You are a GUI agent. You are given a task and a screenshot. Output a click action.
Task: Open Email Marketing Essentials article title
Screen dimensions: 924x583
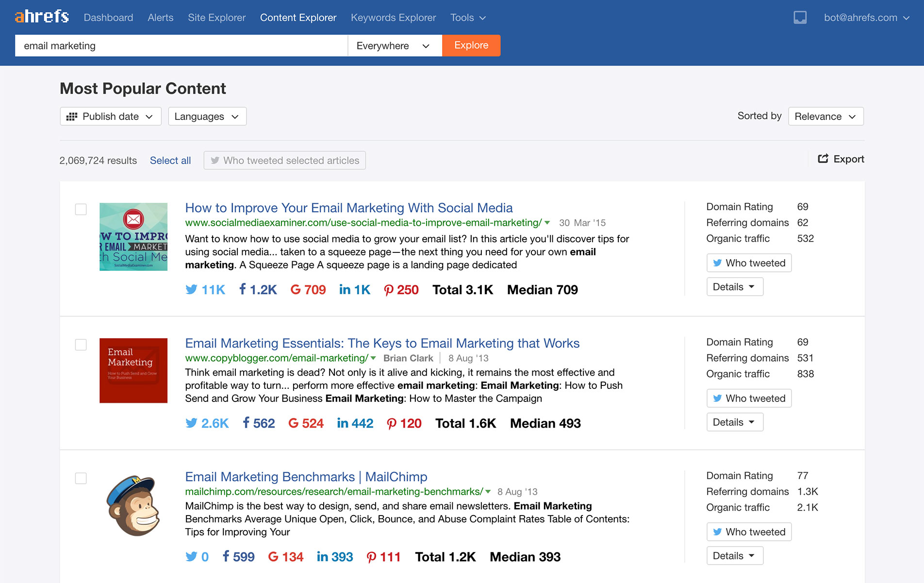(x=382, y=343)
